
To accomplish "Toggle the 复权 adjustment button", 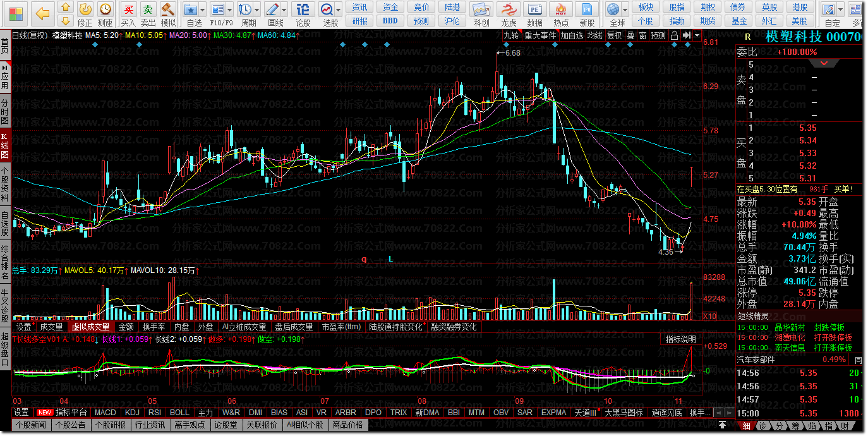I will click(614, 35).
